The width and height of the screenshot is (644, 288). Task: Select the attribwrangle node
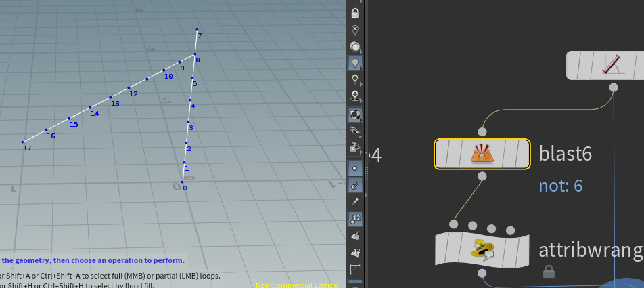click(x=482, y=250)
